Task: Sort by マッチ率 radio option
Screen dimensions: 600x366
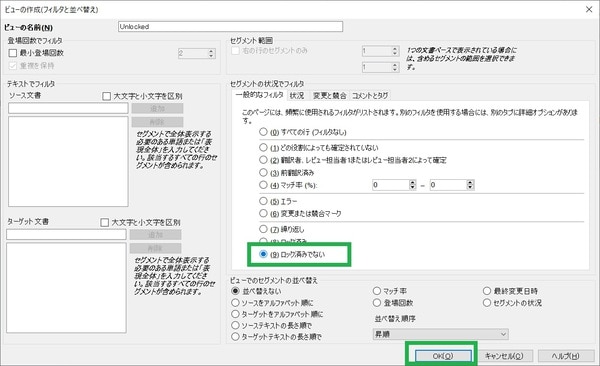Action: point(377,291)
